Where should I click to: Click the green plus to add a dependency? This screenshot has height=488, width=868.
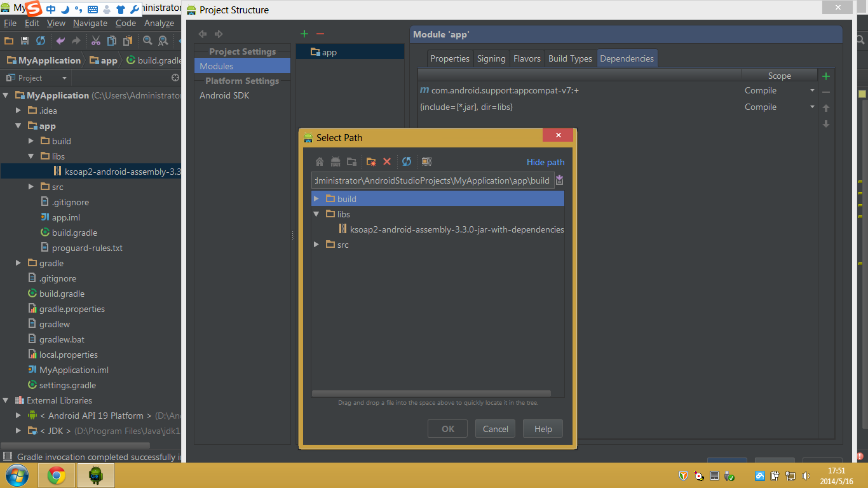coord(826,76)
